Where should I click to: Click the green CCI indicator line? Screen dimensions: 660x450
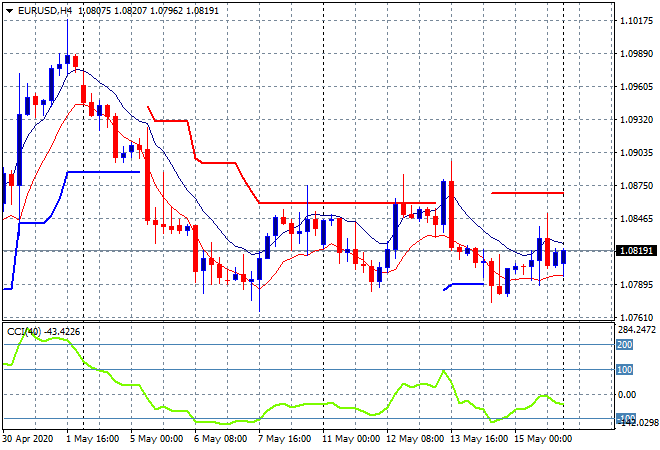[x=283, y=406]
